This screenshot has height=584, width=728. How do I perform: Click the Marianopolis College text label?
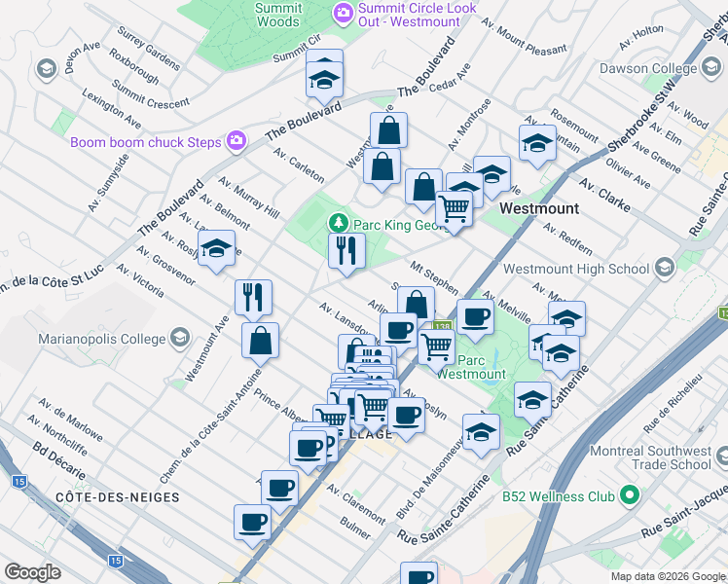[x=101, y=339]
